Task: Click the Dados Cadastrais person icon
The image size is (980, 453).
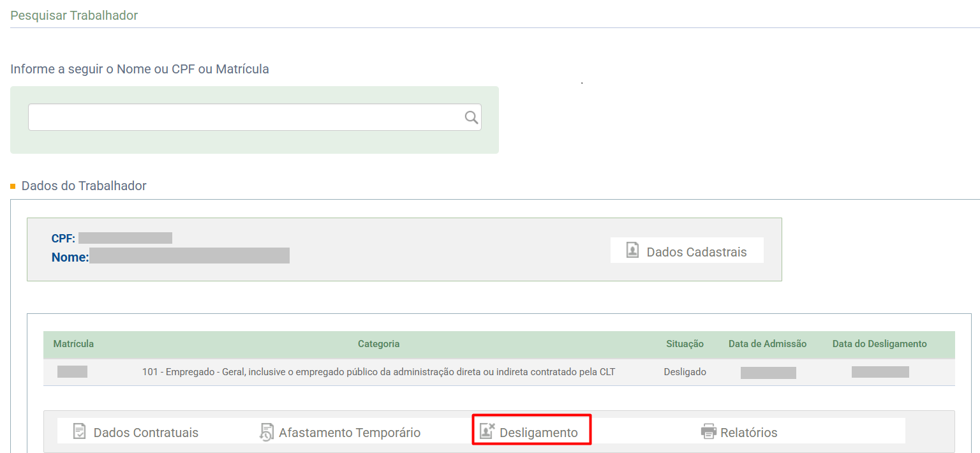Action: (632, 250)
